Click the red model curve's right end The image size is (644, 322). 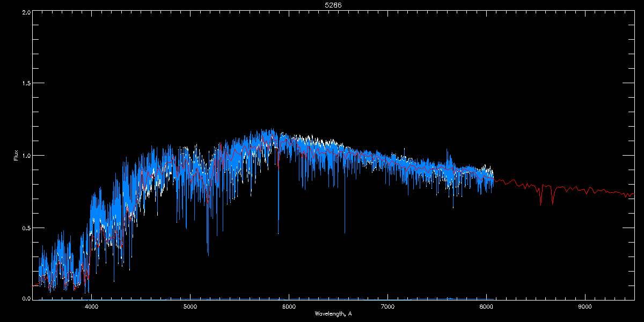pyautogui.click(x=633, y=194)
